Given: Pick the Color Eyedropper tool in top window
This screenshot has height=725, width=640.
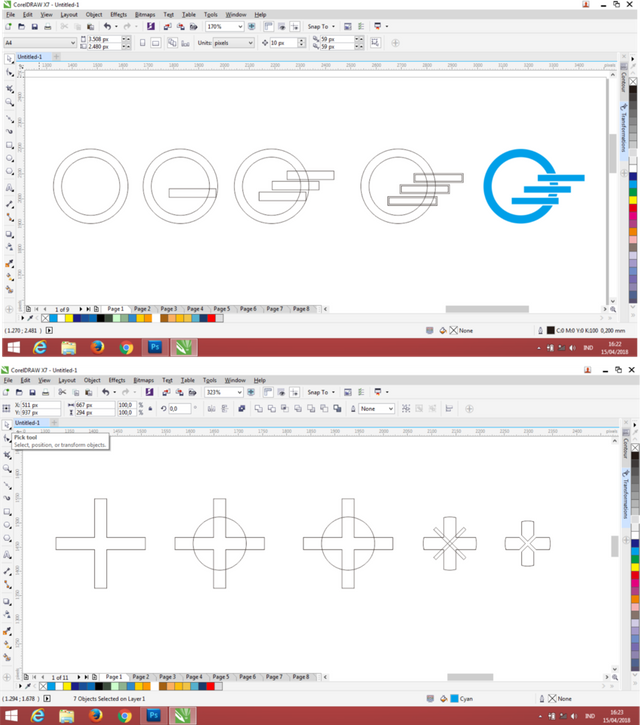Looking at the screenshot, I should click(x=9, y=263).
